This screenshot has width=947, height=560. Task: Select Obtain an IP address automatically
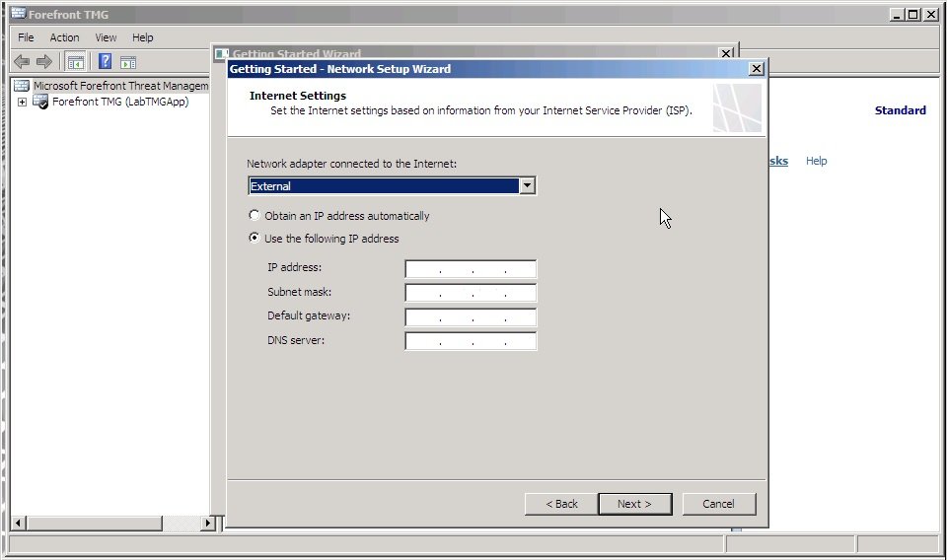pos(255,216)
